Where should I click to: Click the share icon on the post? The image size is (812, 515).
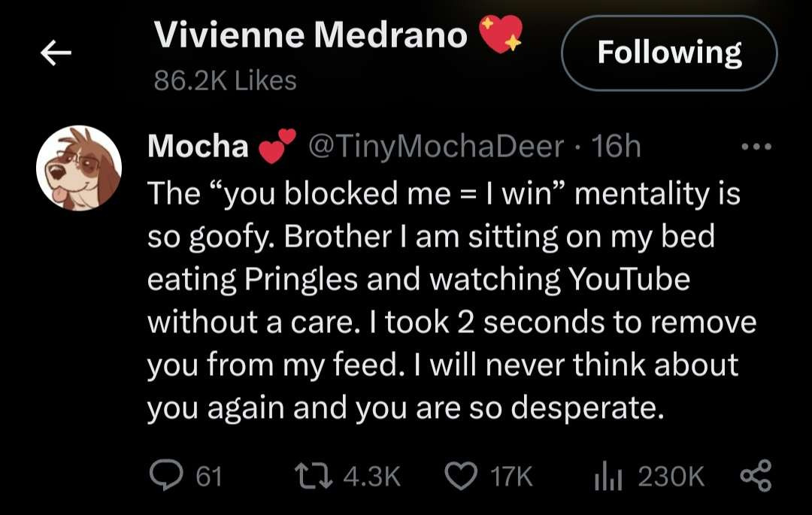click(x=756, y=475)
